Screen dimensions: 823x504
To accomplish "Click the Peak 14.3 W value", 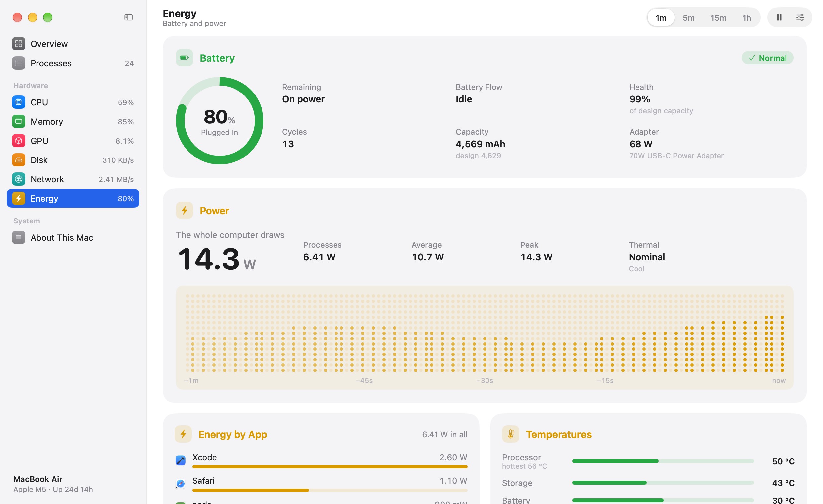I will (x=536, y=257).
